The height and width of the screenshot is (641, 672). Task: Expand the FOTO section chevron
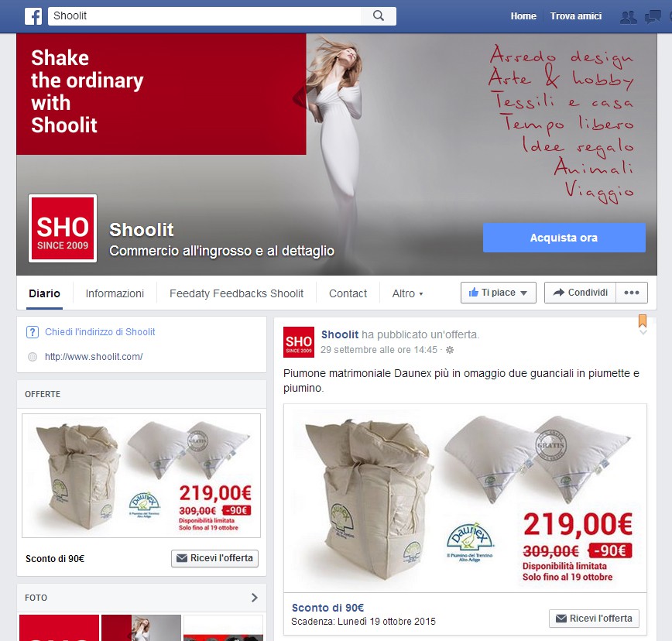pos(254,598)
